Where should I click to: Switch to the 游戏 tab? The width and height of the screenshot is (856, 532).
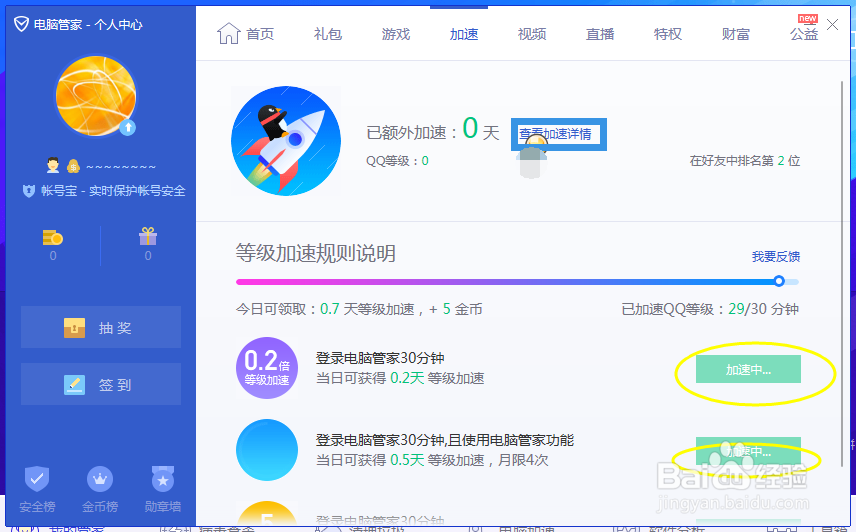[x=396, y=34]
